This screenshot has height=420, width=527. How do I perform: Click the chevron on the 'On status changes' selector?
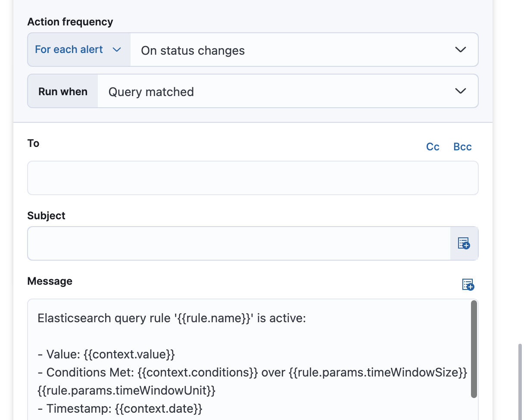[460, 50]
